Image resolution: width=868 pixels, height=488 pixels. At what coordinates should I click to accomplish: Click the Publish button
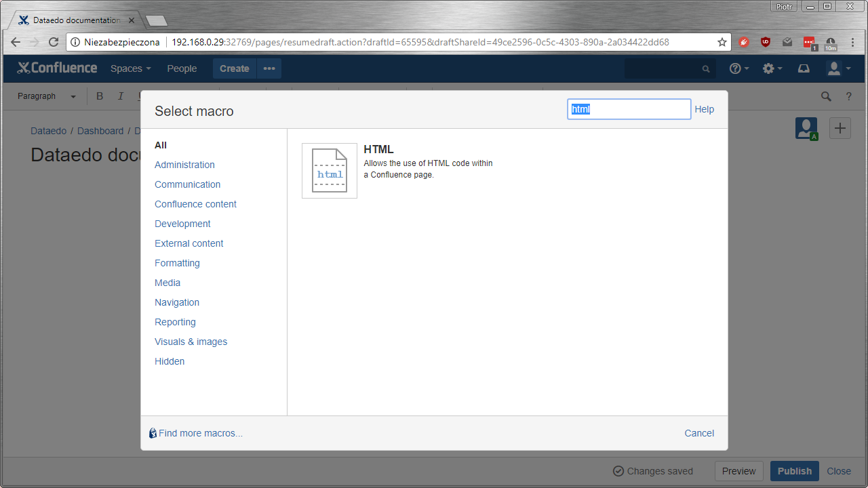pyautogui.click(x=794, y=471)
